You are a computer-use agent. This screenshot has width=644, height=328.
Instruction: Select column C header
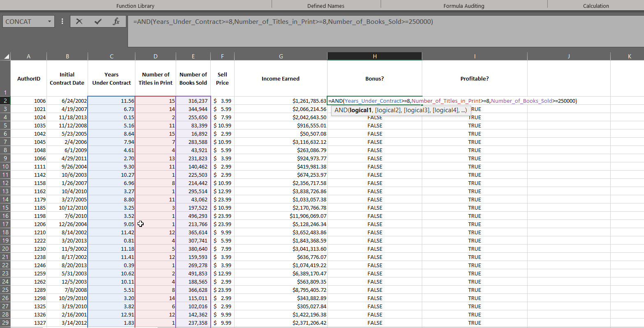pos(111,57)
